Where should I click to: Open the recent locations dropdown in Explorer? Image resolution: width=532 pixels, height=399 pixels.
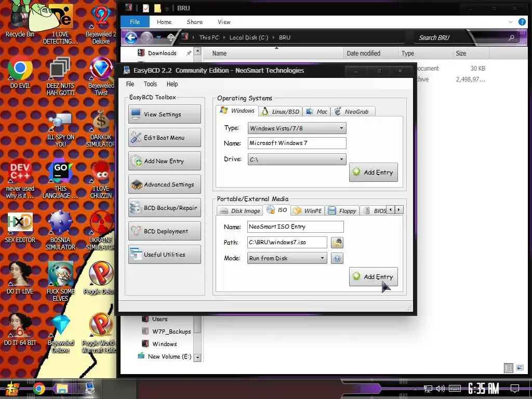click(x=158, y=37)
